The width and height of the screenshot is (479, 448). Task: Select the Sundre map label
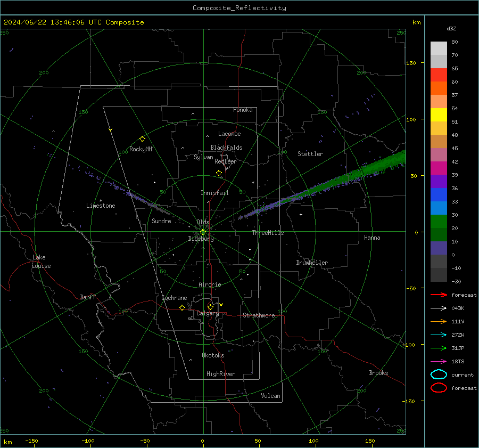[161, 221]
